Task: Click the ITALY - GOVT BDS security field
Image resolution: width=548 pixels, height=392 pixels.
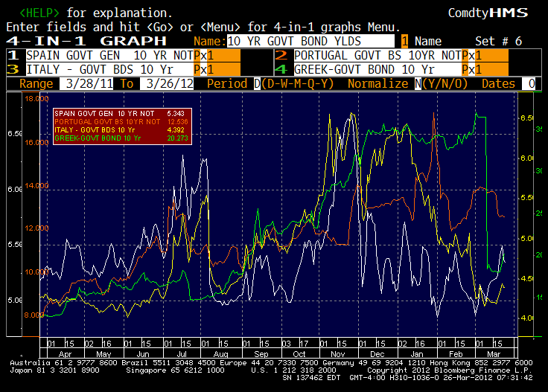Action: tap(108, 69)
